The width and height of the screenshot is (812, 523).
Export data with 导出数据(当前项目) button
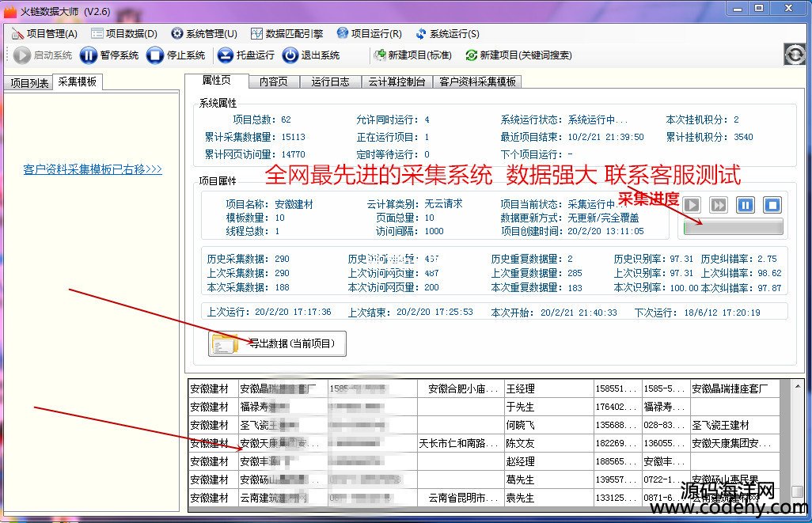click(x=277, y=344)
